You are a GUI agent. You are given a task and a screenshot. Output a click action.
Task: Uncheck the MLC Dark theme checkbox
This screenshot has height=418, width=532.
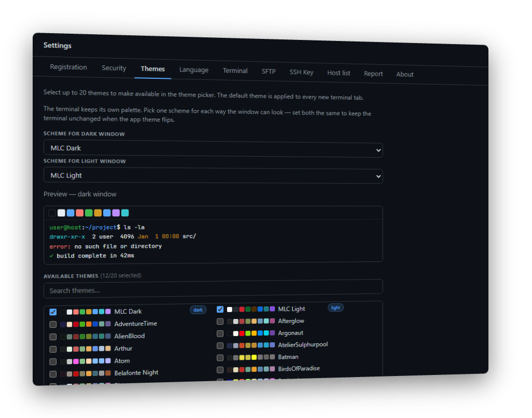[53, 312]
